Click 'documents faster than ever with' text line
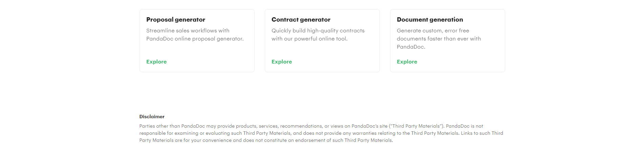This screenshot has height=153, width=644. click(x=439, y=39)
